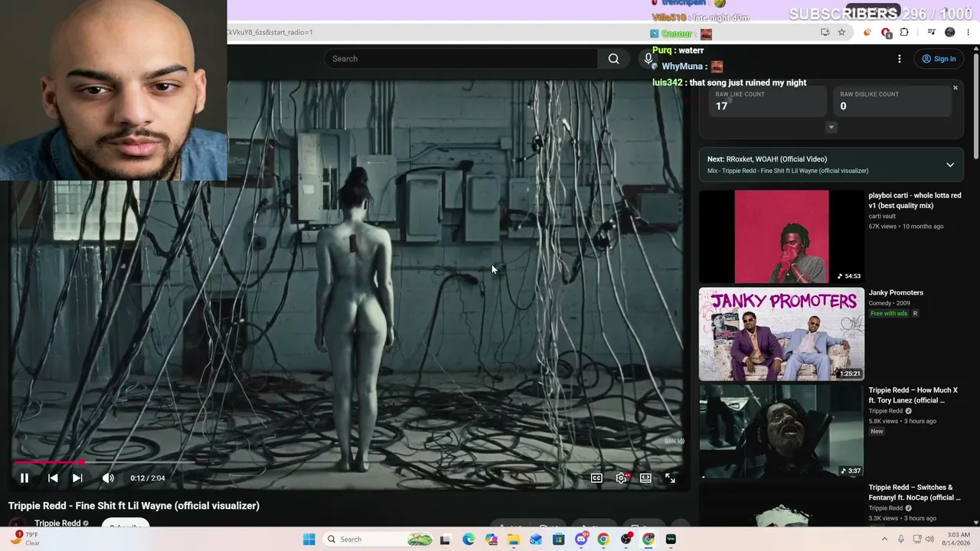Open video player settings gear
This screenshot has height=551, width=980.
(621, 478)
